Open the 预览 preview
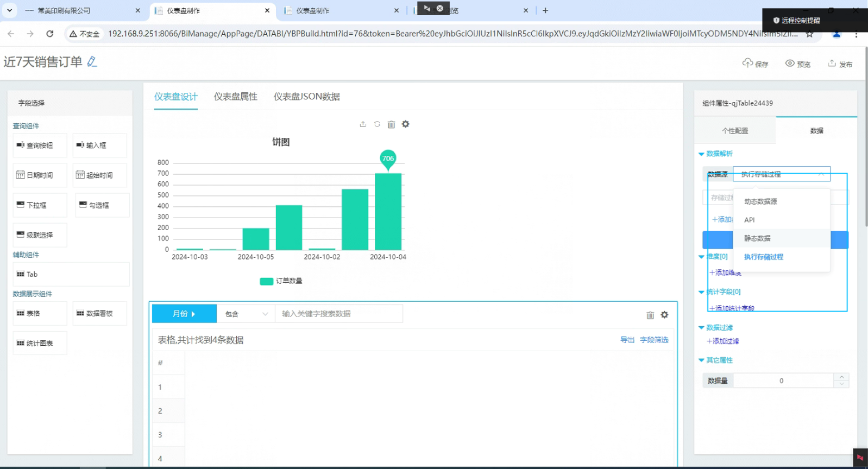 797,64
